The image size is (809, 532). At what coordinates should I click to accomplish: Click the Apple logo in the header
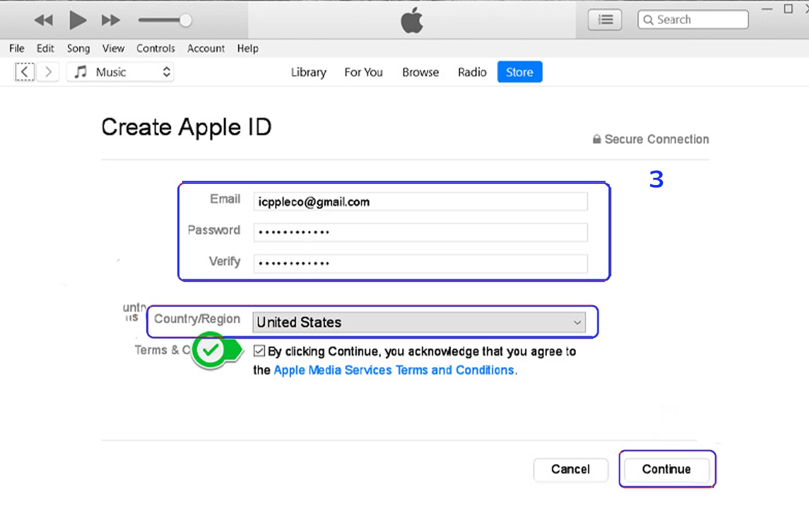(x=412, y=21)
